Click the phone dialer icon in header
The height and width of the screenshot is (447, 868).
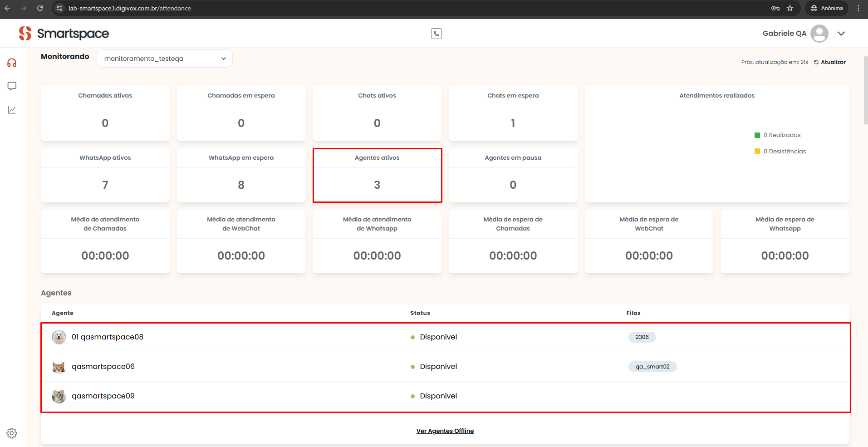tap(436, 34)
